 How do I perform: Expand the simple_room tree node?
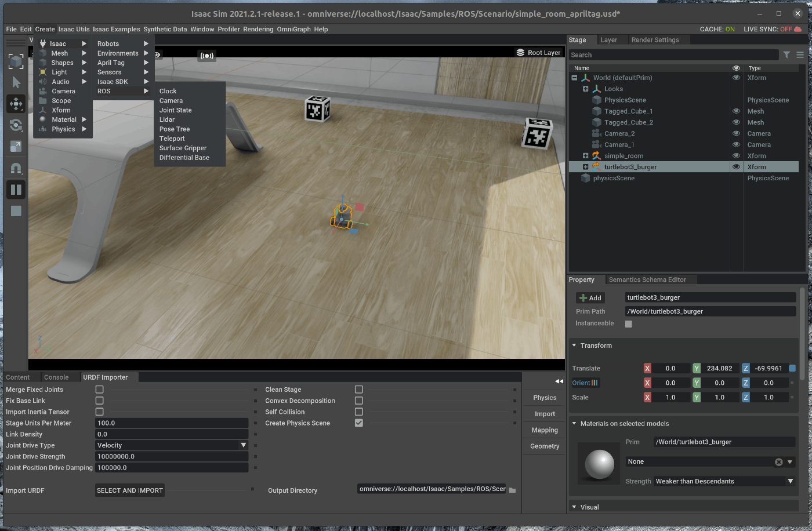click(x=585, y=155)
